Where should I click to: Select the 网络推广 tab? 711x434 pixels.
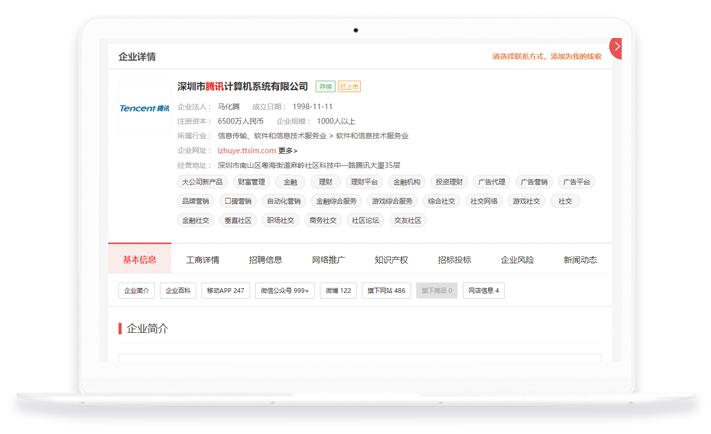coord(328,260)
